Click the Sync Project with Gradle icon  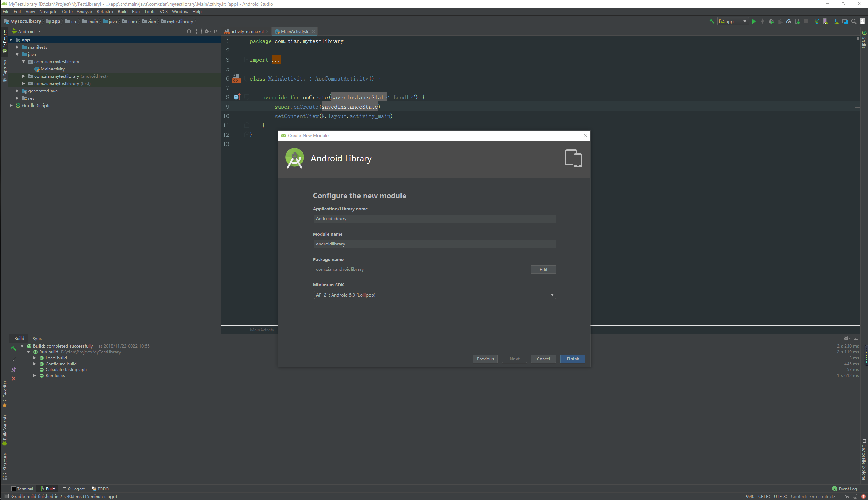(817, 22)
